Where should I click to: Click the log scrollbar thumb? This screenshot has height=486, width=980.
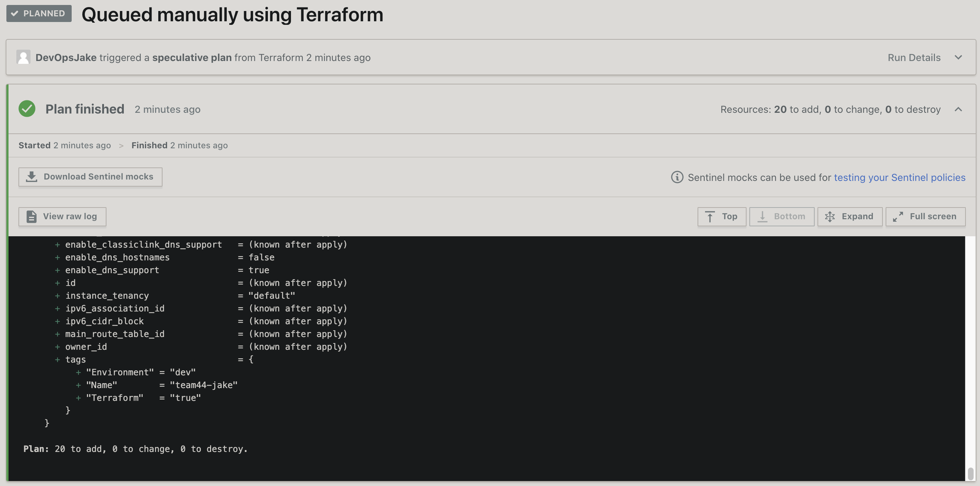970,474
